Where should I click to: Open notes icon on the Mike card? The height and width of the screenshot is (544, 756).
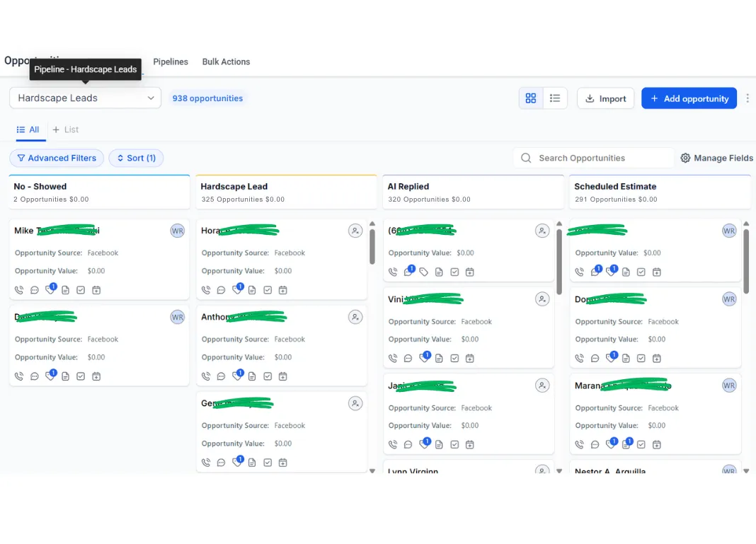66,290
